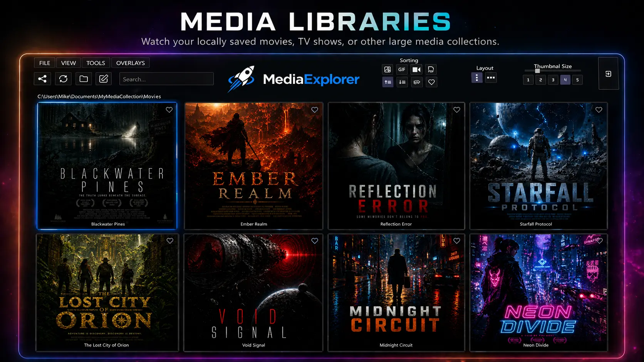Screen dimensions: 644x362
Task: Click the 'Void Signal' caption text
Action: pyautogui.click(x=253, y=345)
